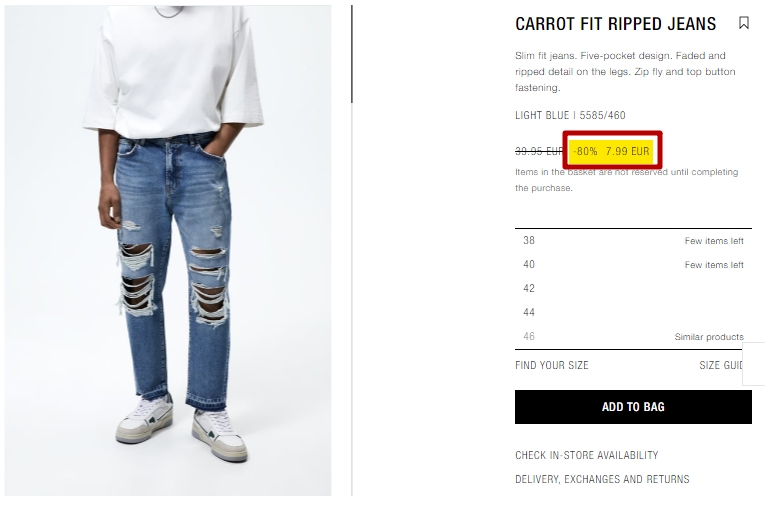This screenshot has width=765, height=508.
Task: Click the vertical scrollbar beside the image
Action: (x=352, y=54)
